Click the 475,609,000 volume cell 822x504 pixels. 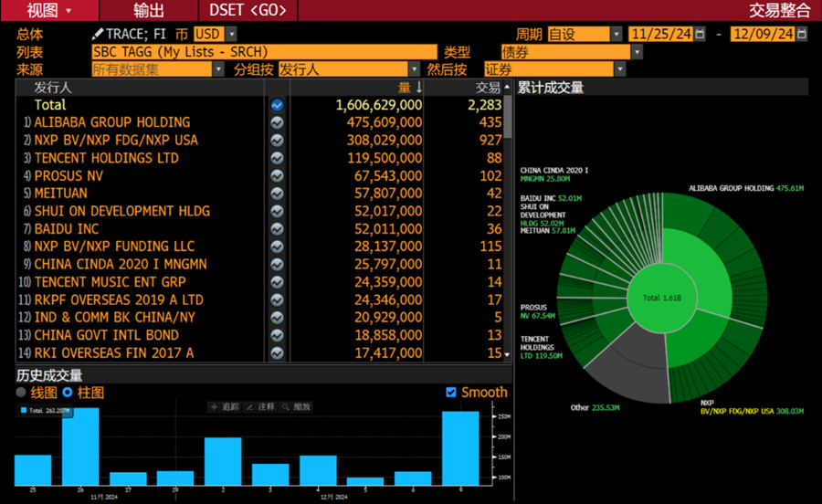384,122
